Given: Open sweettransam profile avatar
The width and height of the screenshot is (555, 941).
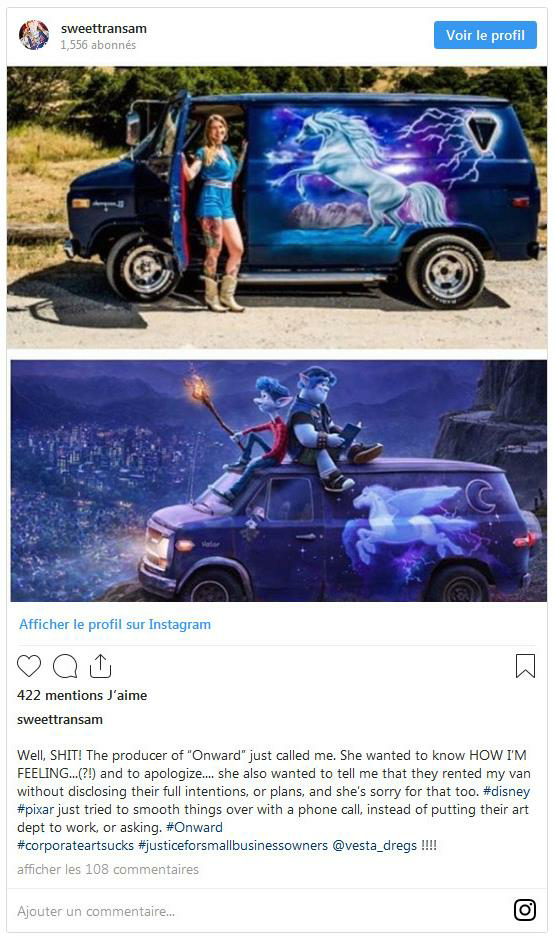Looking at the screenshot, I should coord(34,35).
